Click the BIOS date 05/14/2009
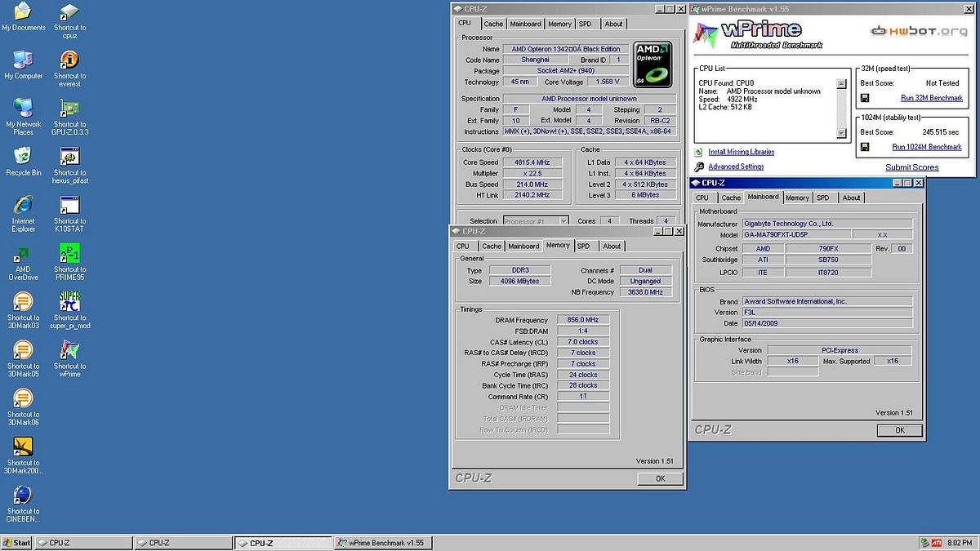 click(827, 323)
